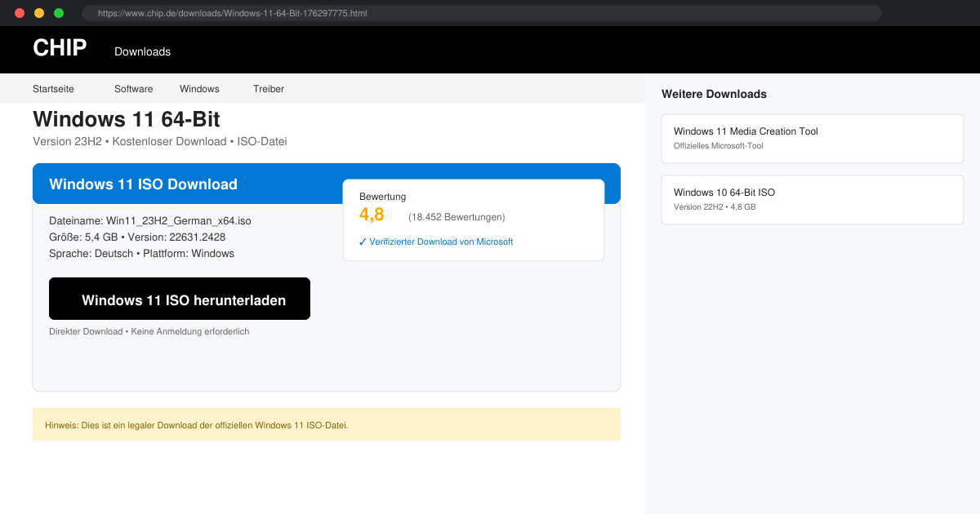Click the yellow minimize window button
This screenshot has width=980, height=514.
39,13
